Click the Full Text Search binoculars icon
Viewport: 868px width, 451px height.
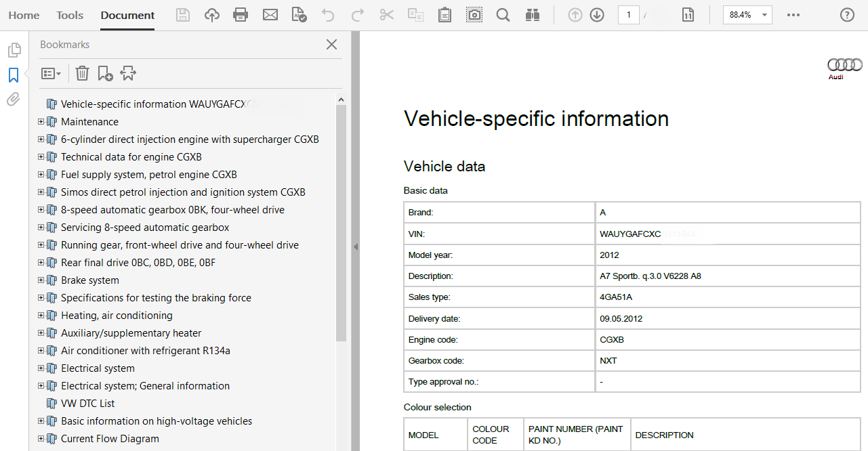533,14
